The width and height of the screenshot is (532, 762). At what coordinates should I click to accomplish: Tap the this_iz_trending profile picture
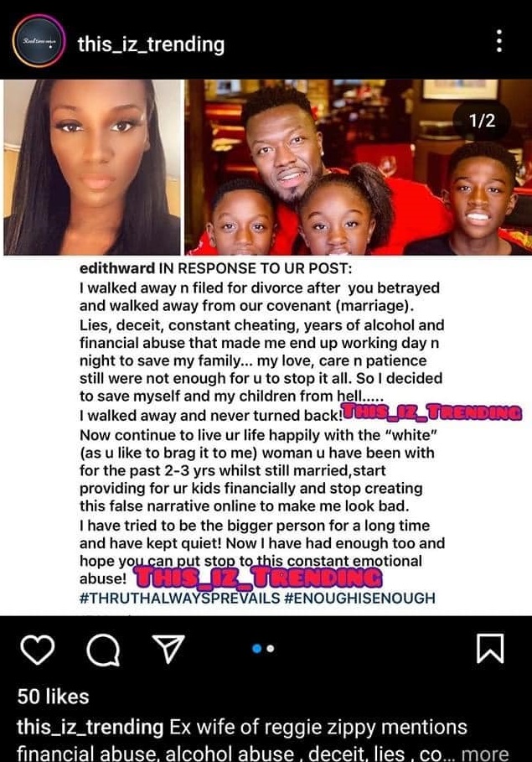[x=39, y=41]
